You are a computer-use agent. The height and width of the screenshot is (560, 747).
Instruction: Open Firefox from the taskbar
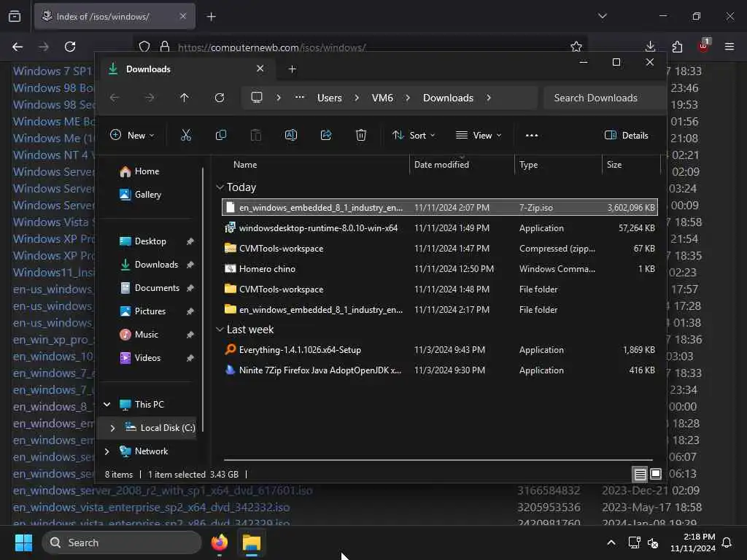220,542
